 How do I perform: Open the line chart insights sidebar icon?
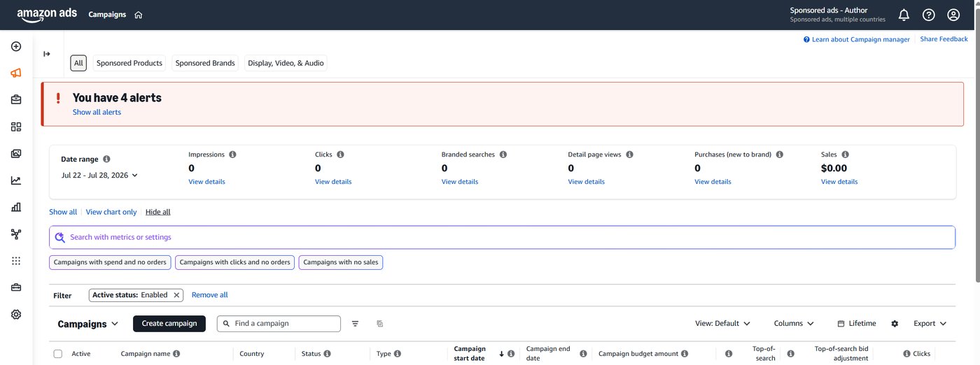coord(16,180)
